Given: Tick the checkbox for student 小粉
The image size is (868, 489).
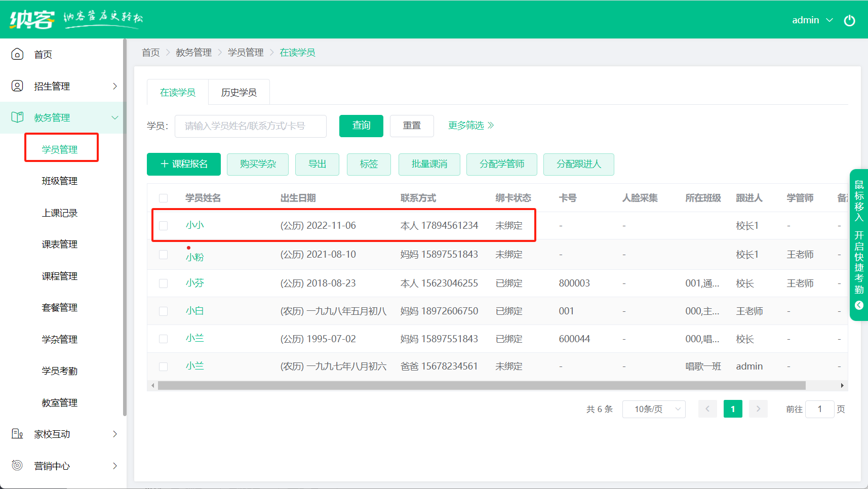Looking at the screenshot, I should pyautogui.click(x=163, y=255).
